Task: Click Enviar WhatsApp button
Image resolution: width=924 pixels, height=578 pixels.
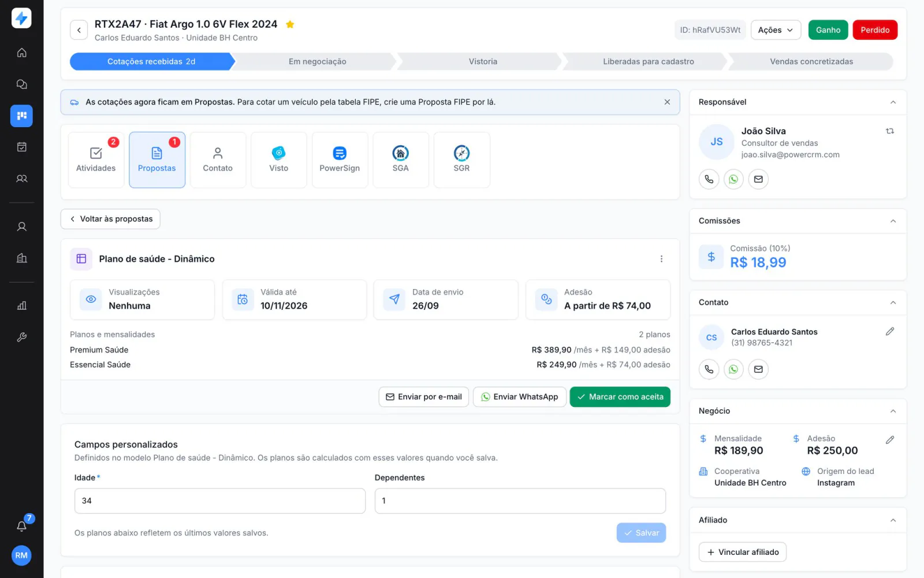Action: pyautogui.click(x=519, y=397)
